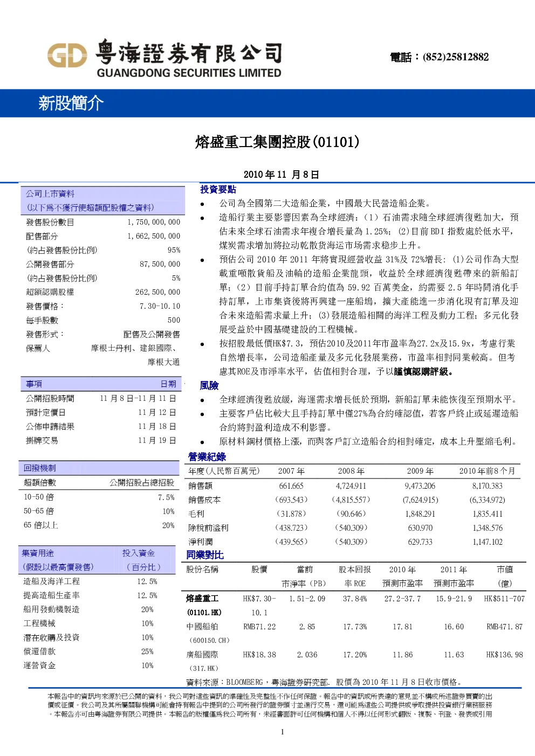Click the 毛利 value 1,835.411

pos(488,514)
